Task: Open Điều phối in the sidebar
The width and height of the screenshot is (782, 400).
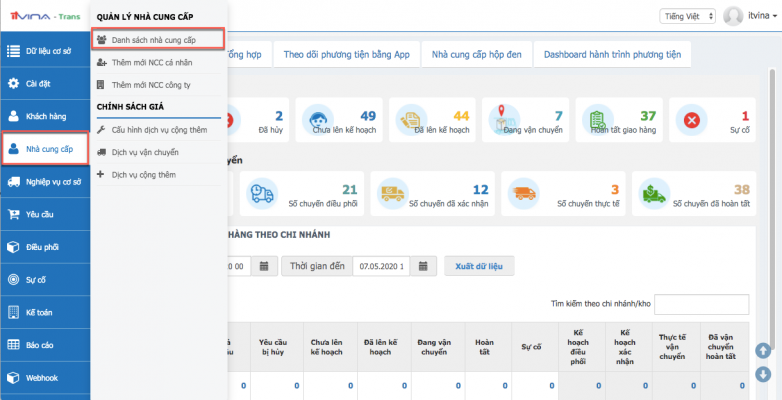Action: [44, 247]
